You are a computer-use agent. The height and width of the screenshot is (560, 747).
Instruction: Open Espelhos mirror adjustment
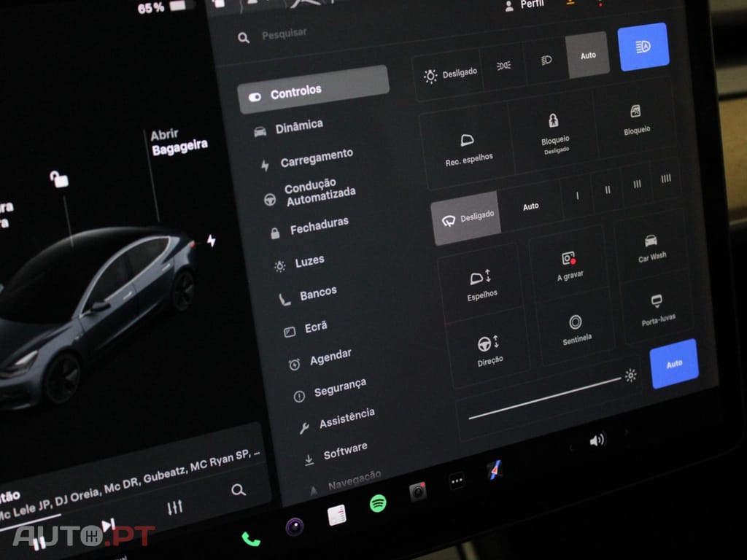tap(481, 284)
